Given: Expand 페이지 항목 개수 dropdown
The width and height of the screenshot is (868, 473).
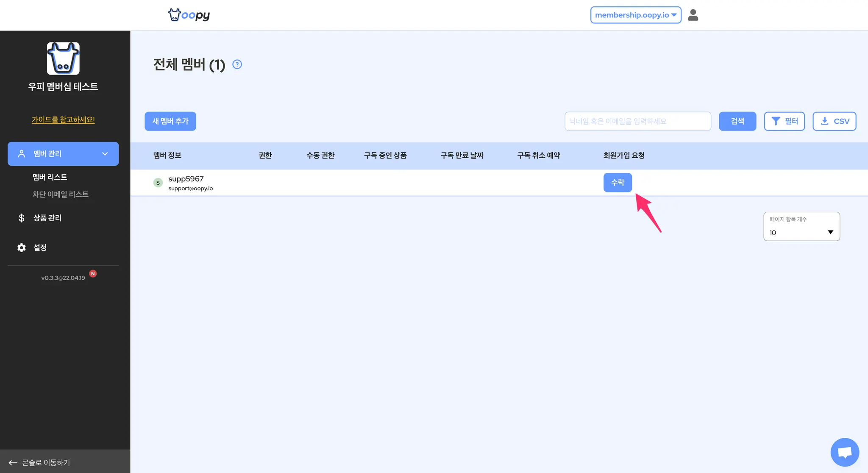Looking at the screenshot, I should [801, 227].
